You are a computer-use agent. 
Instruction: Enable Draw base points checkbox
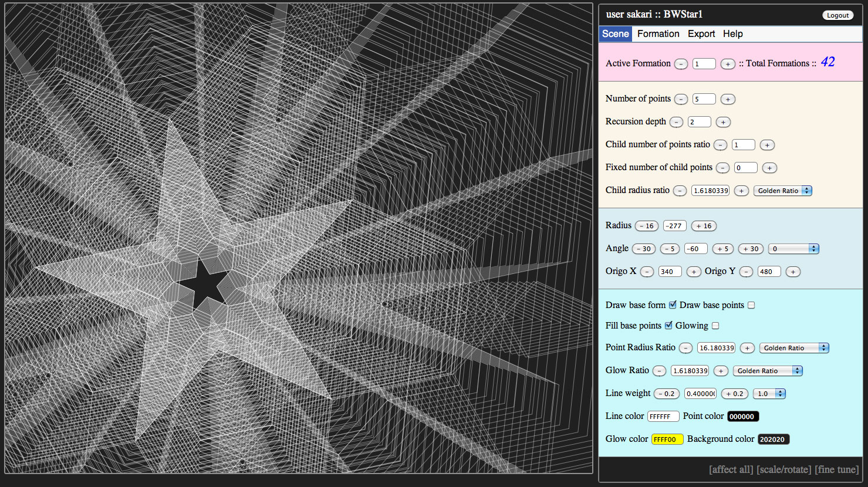tap(751, 305)
